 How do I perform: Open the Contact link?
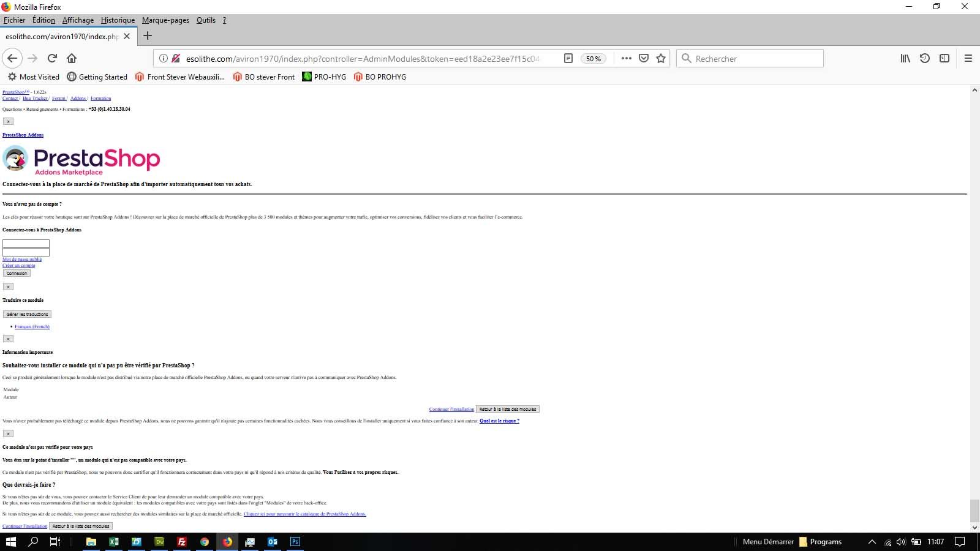pos(10,98)
